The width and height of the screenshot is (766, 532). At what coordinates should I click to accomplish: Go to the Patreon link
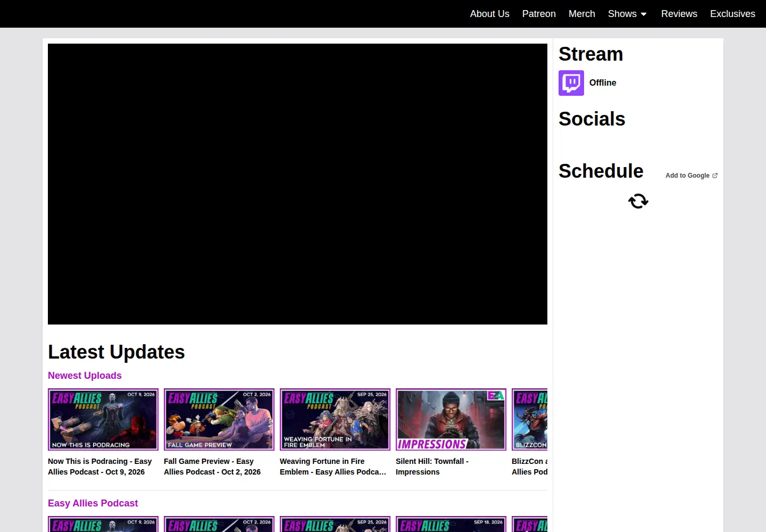click(539, 14)
